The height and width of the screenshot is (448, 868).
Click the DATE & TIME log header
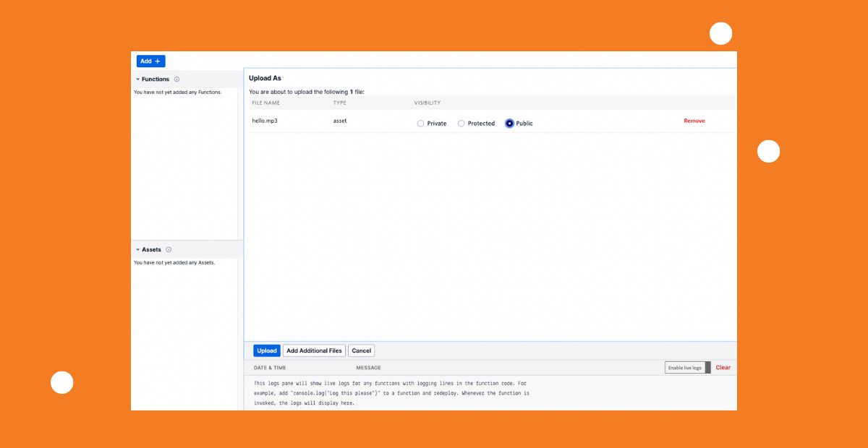point(270,368)
